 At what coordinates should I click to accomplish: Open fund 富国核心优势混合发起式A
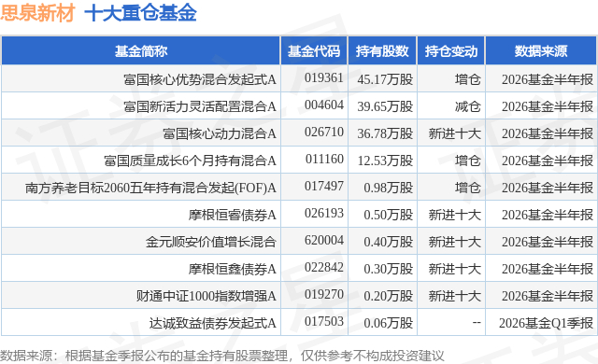click(199, 79)
